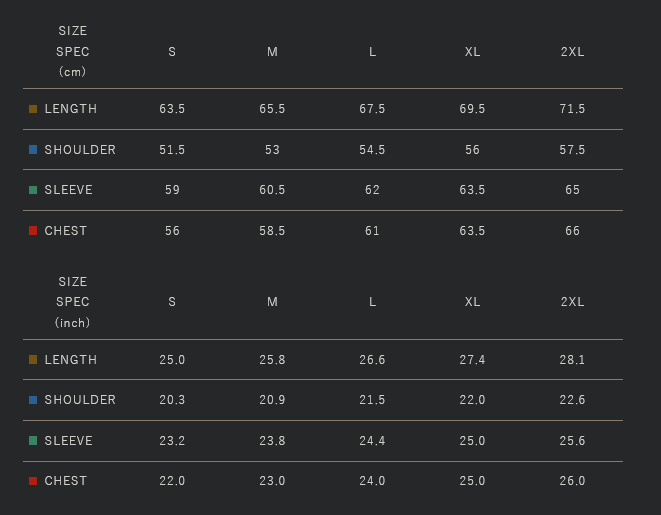Click the yellow LENGTH swatch in cm table
The width and height of the screenshot is (661, 515).
(x=33, y=109)
